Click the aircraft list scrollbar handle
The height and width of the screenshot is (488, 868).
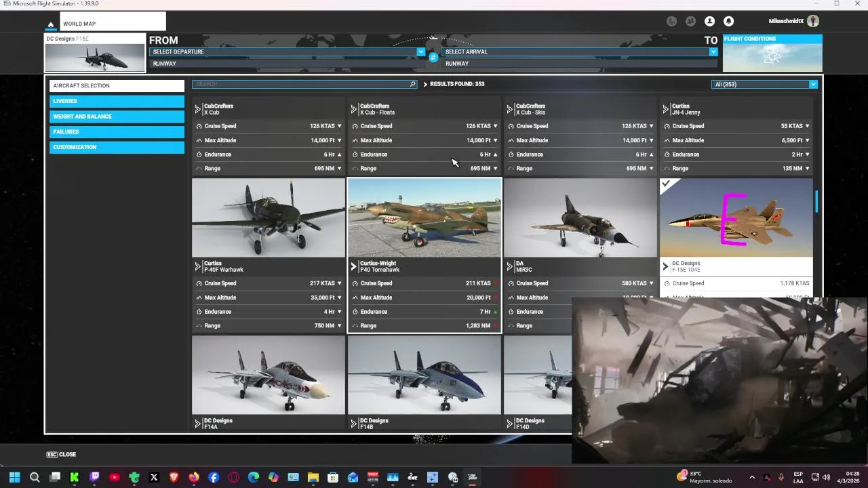(x=817, y=202)
